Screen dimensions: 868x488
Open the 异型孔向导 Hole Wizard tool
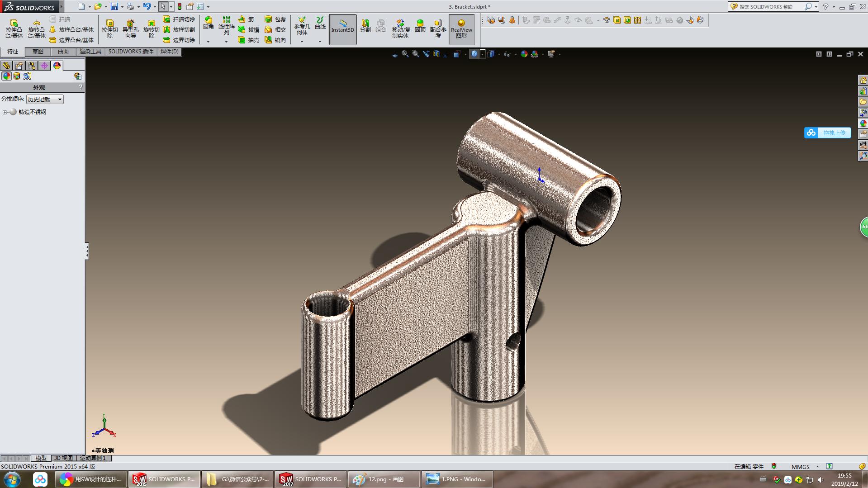coord(131,27)
